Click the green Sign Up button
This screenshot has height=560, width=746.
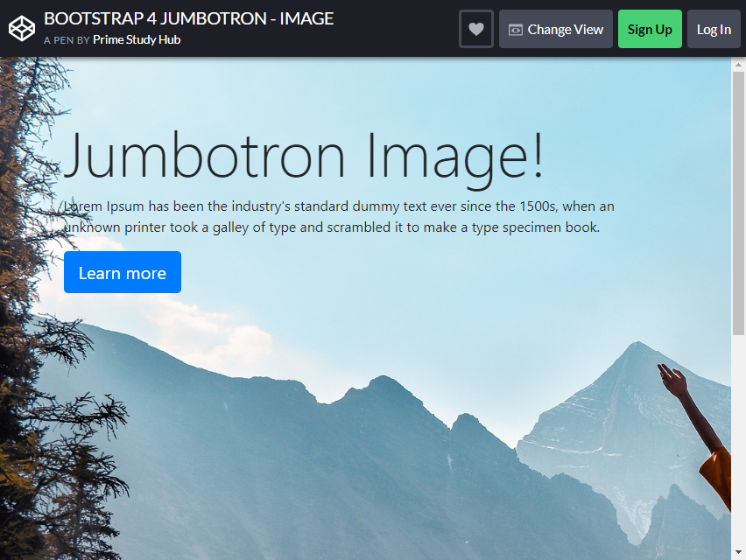coord(650,29)
